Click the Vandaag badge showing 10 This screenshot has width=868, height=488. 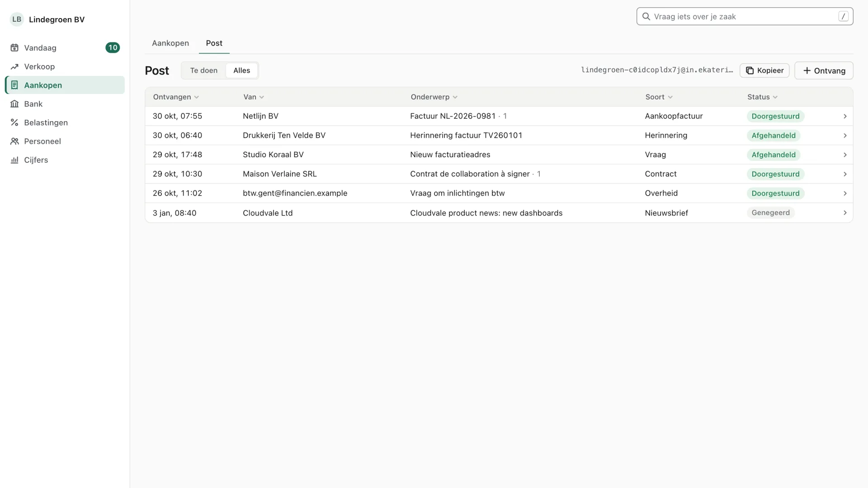click(x=113, y=48)
